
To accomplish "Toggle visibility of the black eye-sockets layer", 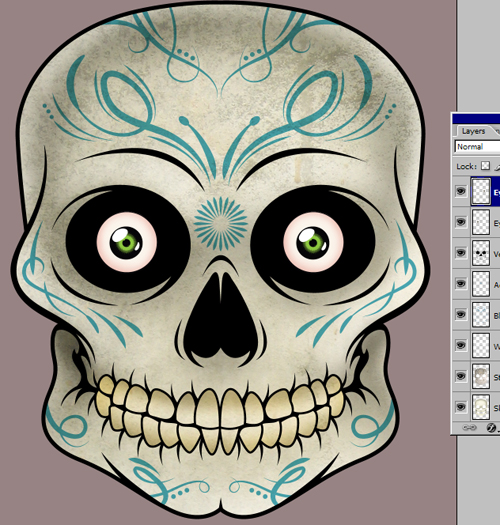I will pyautogui.click(x=461, y=253).
